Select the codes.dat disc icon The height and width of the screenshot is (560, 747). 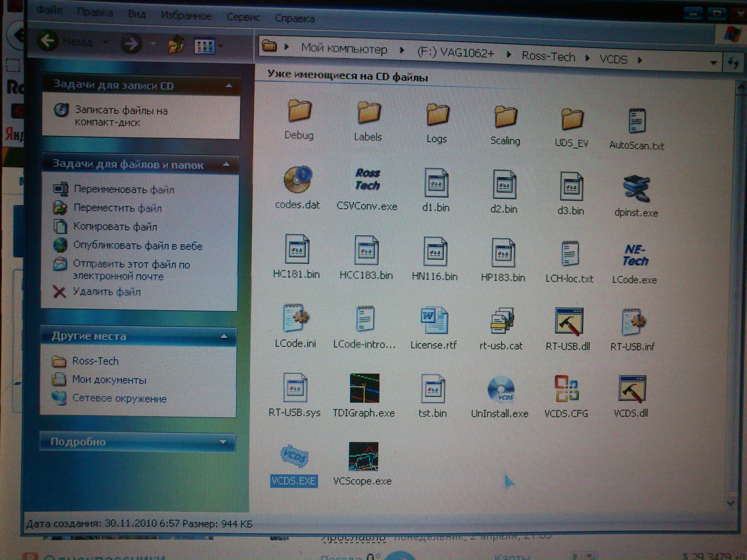tap(297, 179)
